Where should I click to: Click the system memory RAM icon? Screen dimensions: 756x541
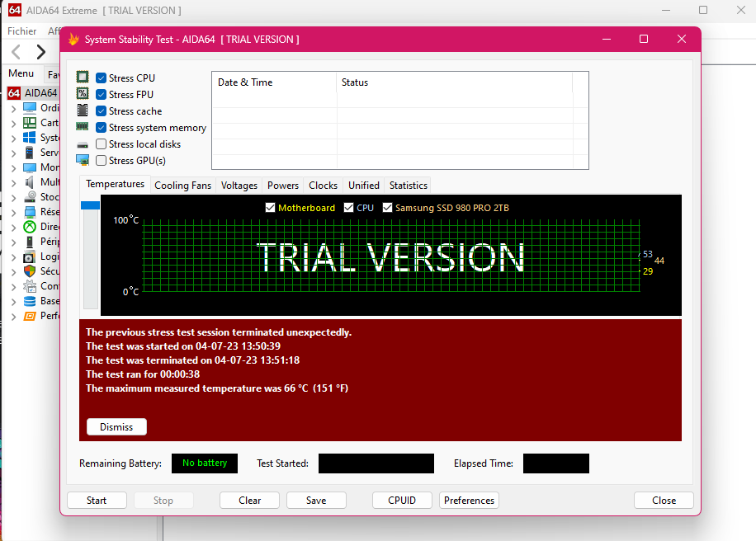click(x=83, y=127)
